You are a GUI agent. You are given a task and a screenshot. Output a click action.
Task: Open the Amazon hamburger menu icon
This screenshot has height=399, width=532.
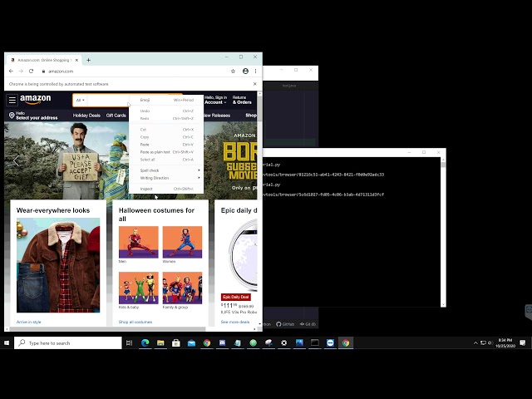[12, 100]
